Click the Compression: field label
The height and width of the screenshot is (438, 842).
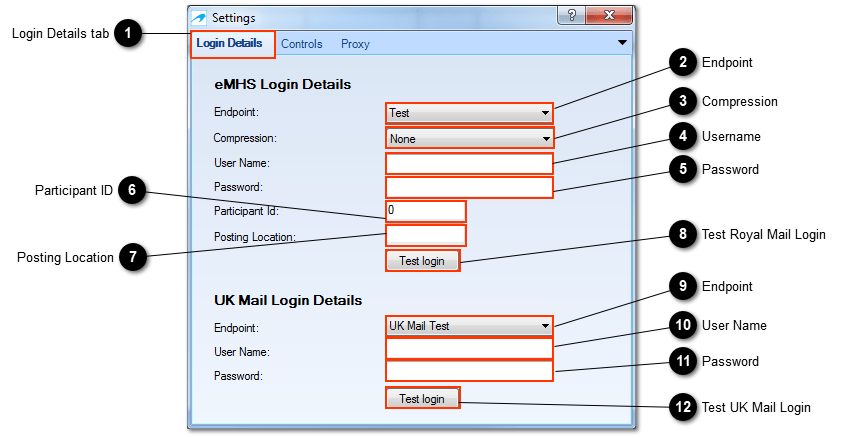(245, 138)
